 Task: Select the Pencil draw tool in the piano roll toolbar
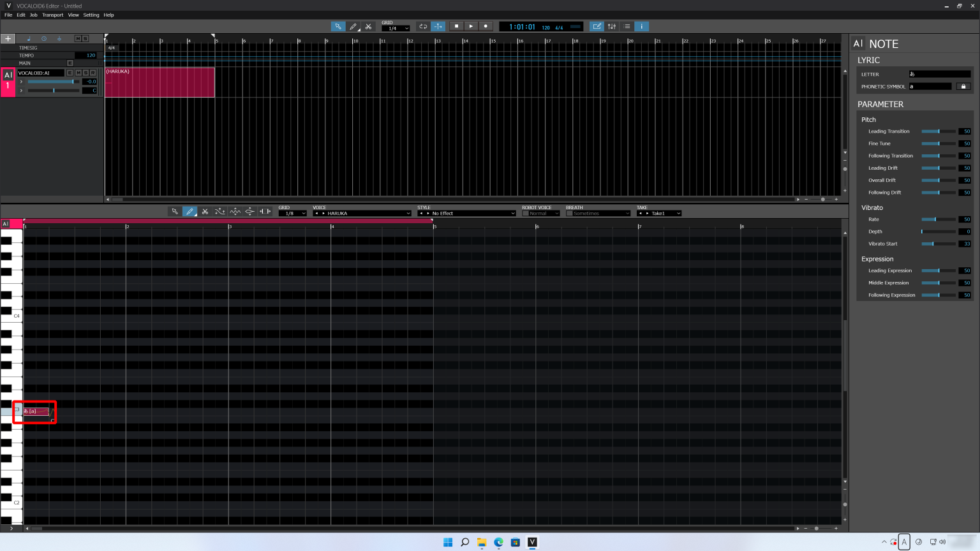coord(191,211)
